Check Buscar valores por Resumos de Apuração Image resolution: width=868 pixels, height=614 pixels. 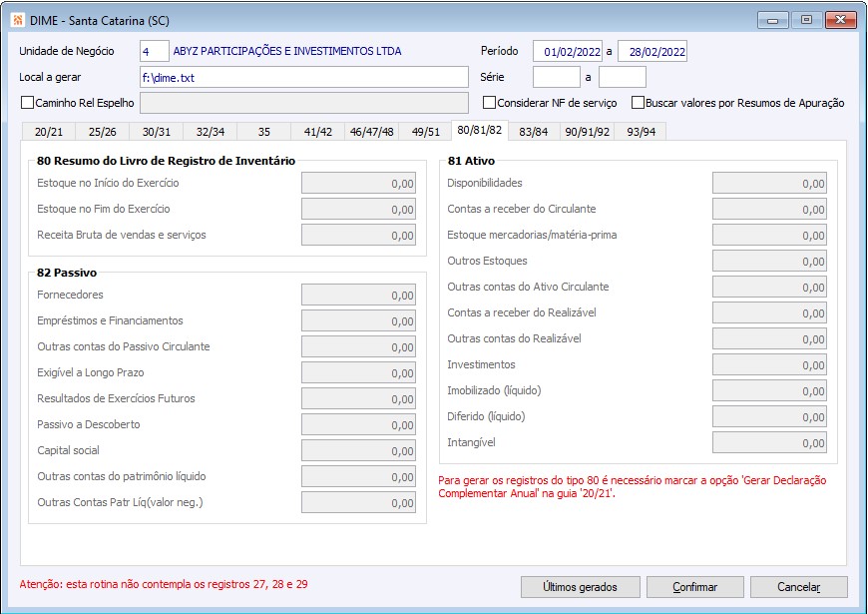638,103
